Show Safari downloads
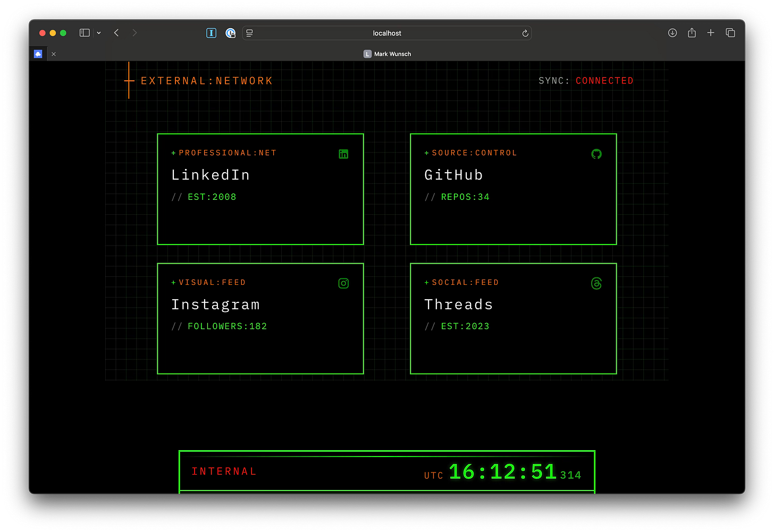Image resolution: width=774 pixels, height=532 pixels. coord(672,33)
